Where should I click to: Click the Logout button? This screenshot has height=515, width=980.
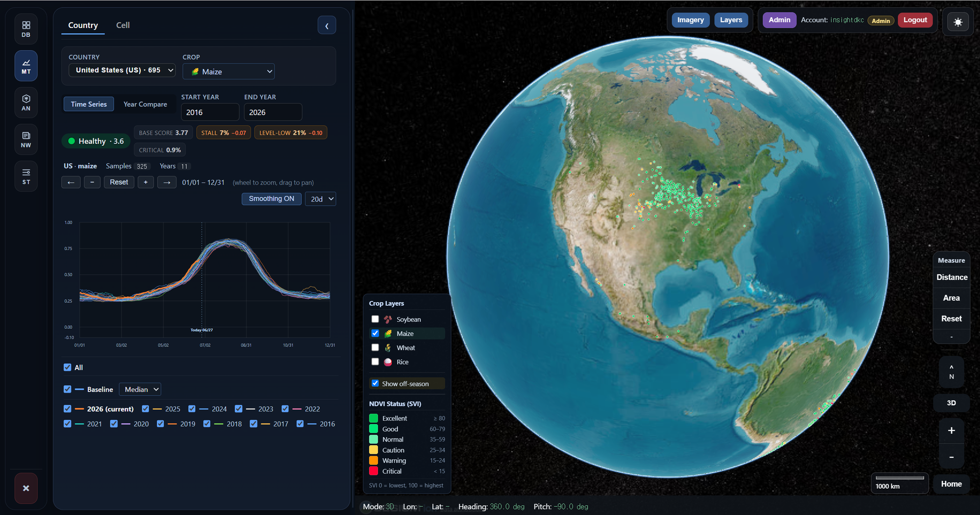pyautogui.click(x=915, y=20)
